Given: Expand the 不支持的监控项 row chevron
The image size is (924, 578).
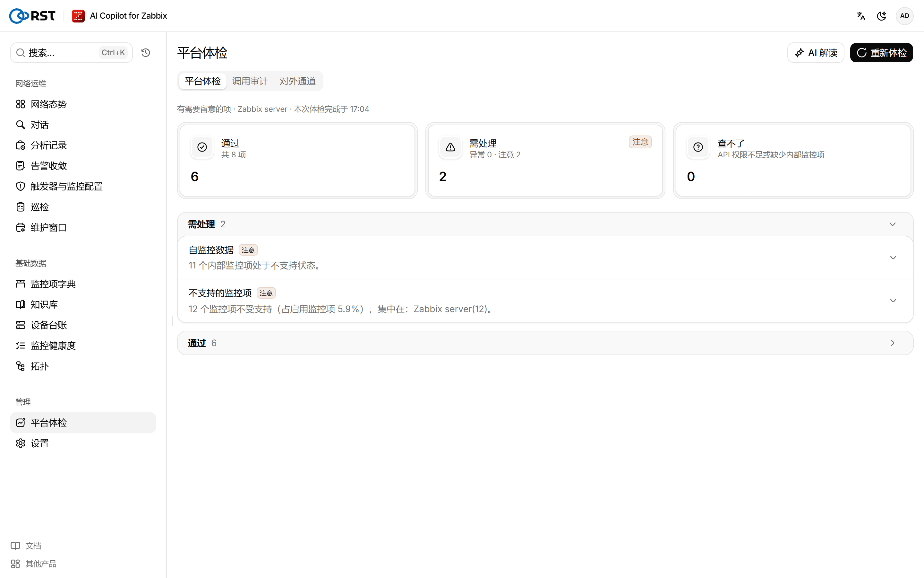Looking at the screenshot, I should click(893, 301).
